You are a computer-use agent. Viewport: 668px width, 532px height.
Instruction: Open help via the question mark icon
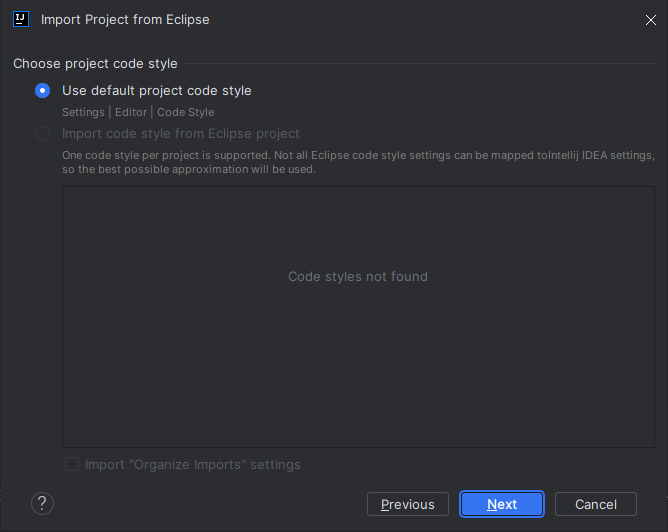coord(43,504)
